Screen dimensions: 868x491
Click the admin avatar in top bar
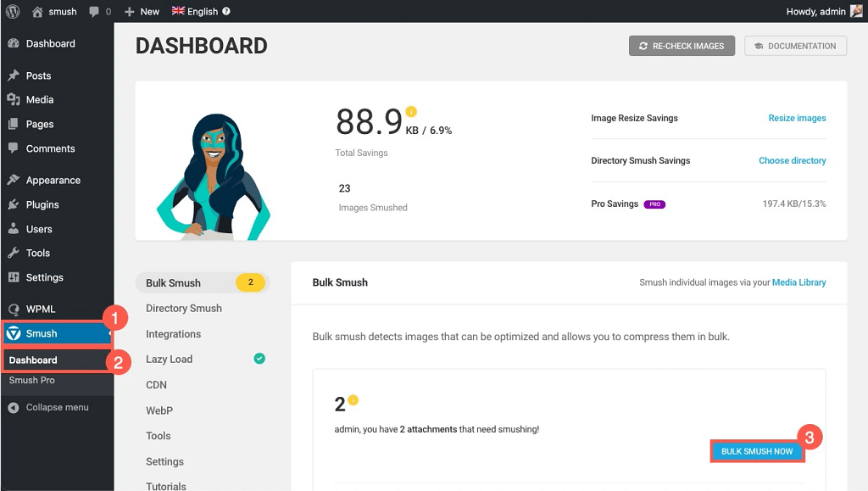pos(856,11)
